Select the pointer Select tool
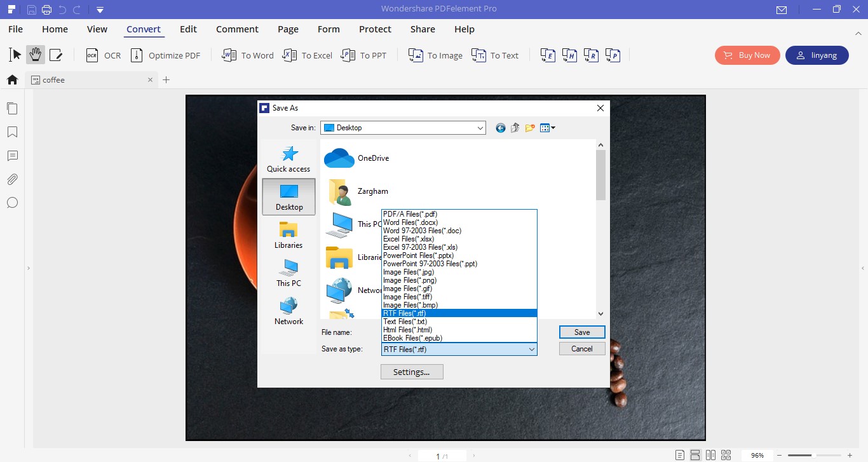This screenshot has height=462, width=868. pyautogui.click(x=15, y=55)
